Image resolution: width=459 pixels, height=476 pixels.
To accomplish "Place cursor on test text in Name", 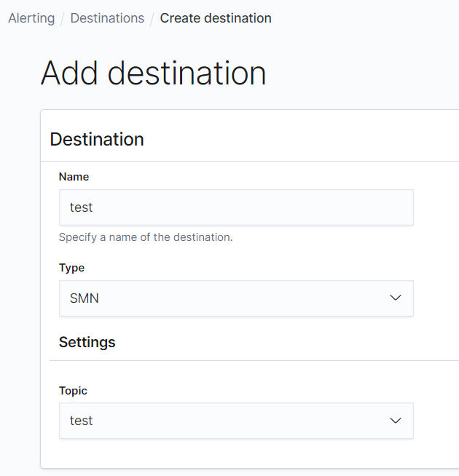I will (82, 207).
